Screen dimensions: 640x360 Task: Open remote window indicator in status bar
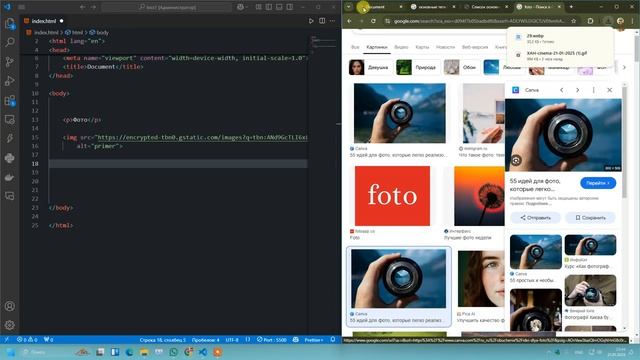[7, 340]
